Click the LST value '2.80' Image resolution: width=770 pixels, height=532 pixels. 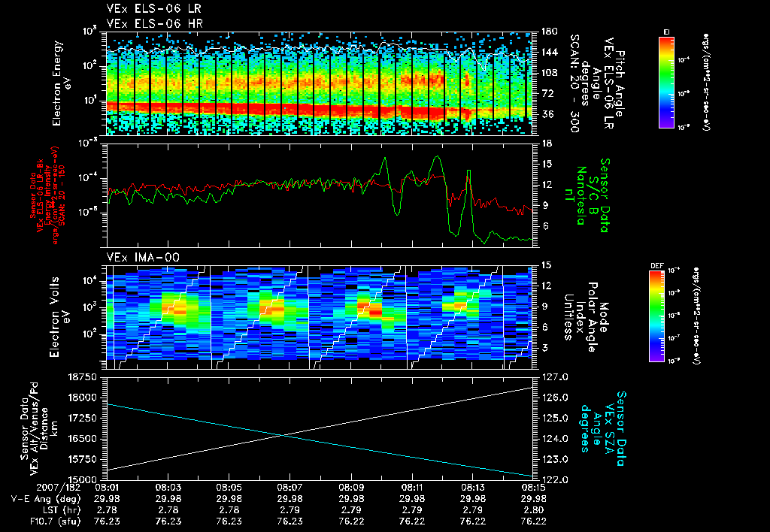tap(533, 510)
